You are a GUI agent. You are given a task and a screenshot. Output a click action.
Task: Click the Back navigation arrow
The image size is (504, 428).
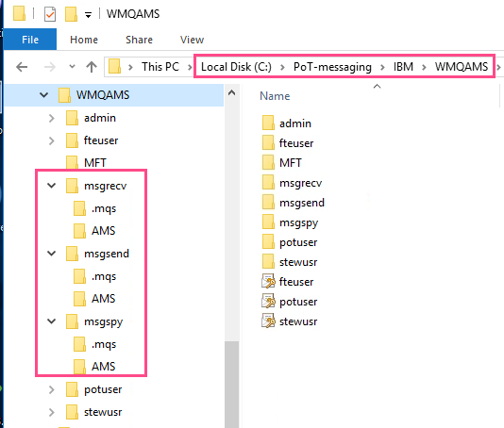coord(22,67)
